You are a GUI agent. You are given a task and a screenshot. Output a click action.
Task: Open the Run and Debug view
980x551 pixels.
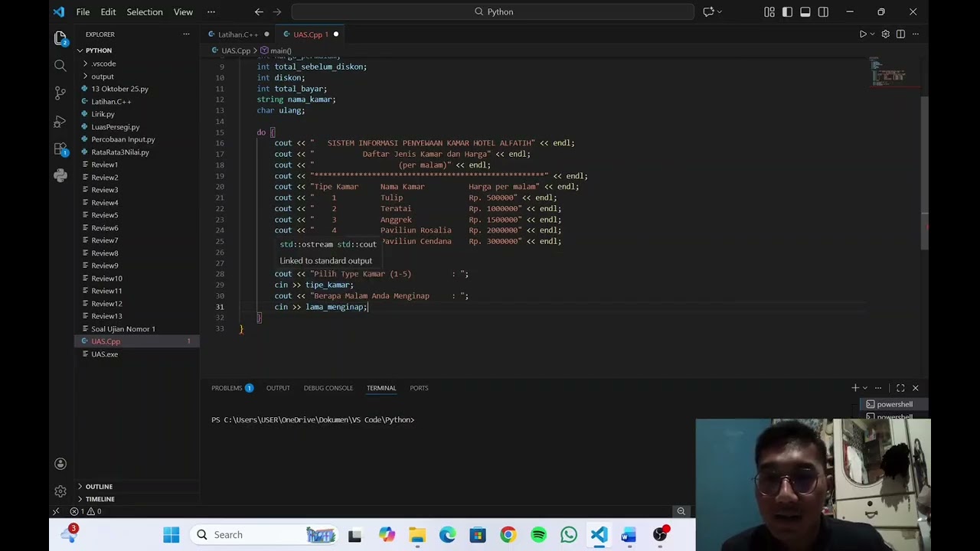[x=60, y=122]
